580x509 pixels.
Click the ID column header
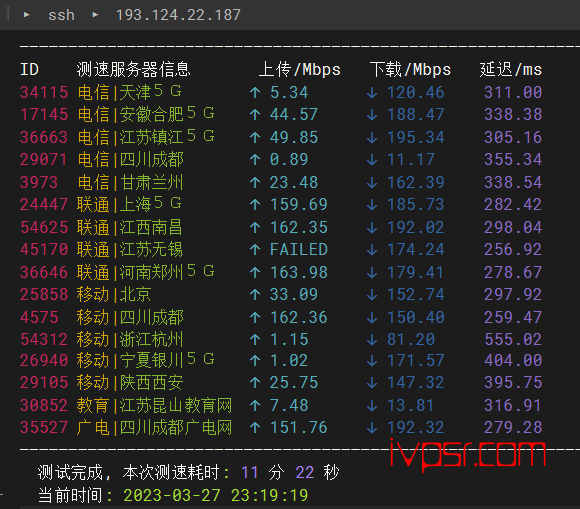(29, 70)
